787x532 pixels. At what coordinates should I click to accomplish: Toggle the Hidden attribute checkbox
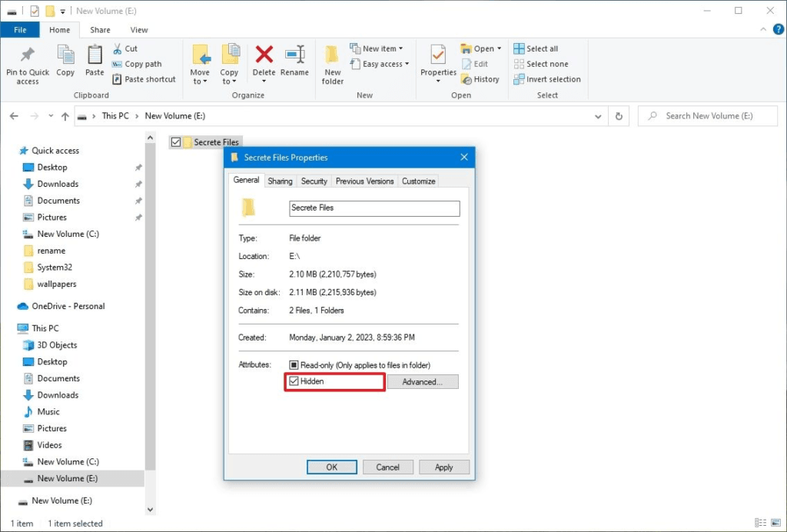click(294, 381)
